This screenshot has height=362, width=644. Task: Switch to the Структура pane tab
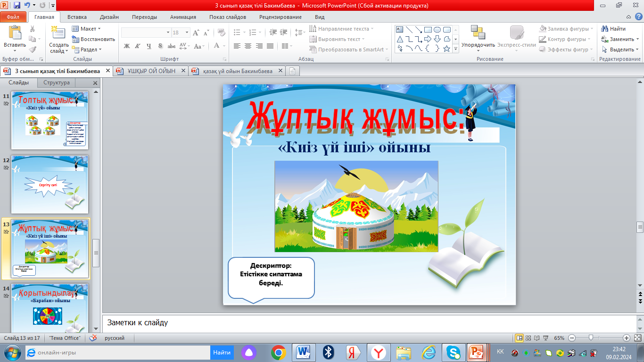[57, 83]
